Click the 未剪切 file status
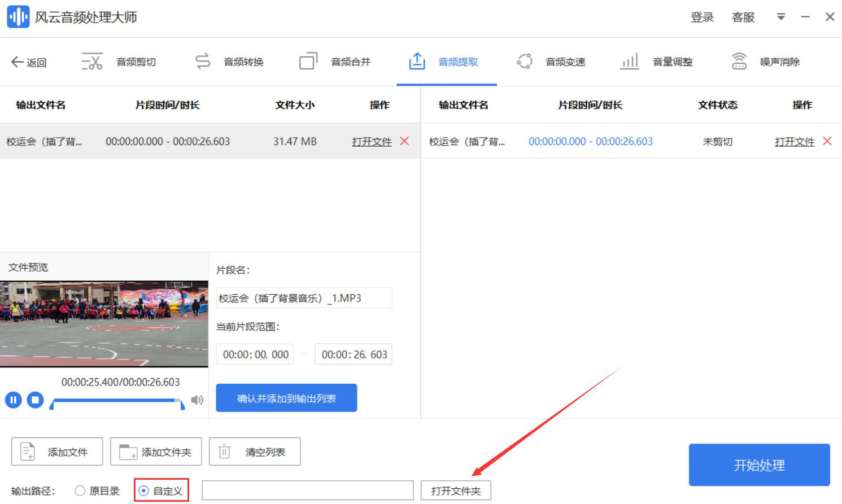 click(x=718, y=142)
